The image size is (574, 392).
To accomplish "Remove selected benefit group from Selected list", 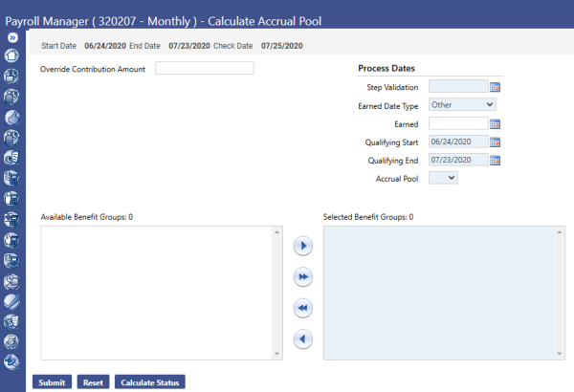I will pyautogui.click(x=303, y=338).
